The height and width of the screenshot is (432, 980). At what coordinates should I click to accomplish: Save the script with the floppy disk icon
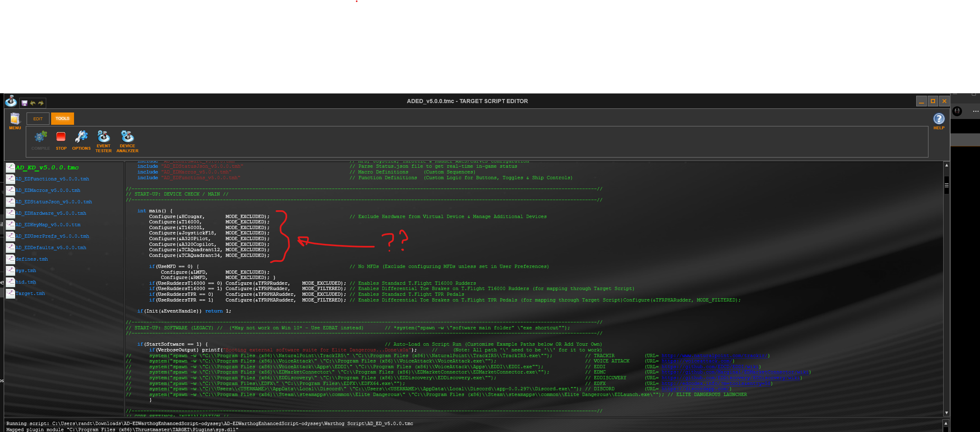pyautogui.click(x=25, y=103)
